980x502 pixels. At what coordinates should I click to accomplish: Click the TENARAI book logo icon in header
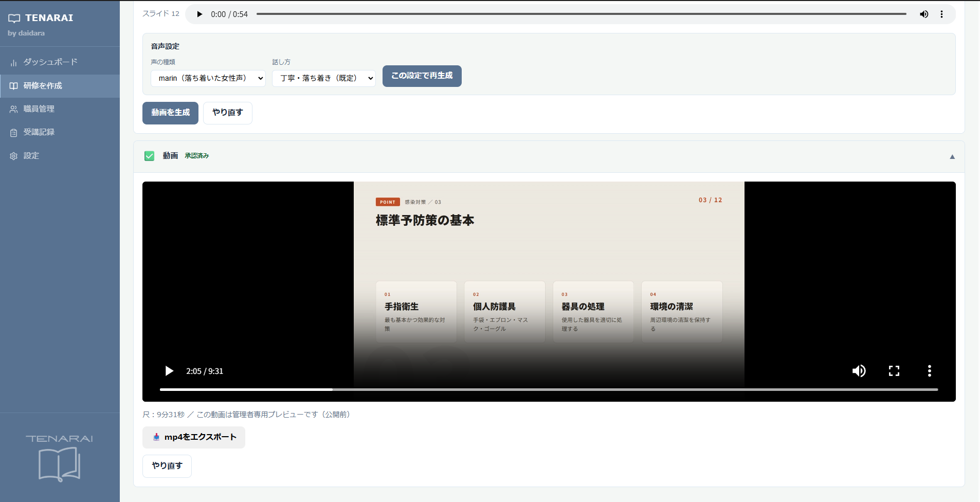click(x=14, y=18)
